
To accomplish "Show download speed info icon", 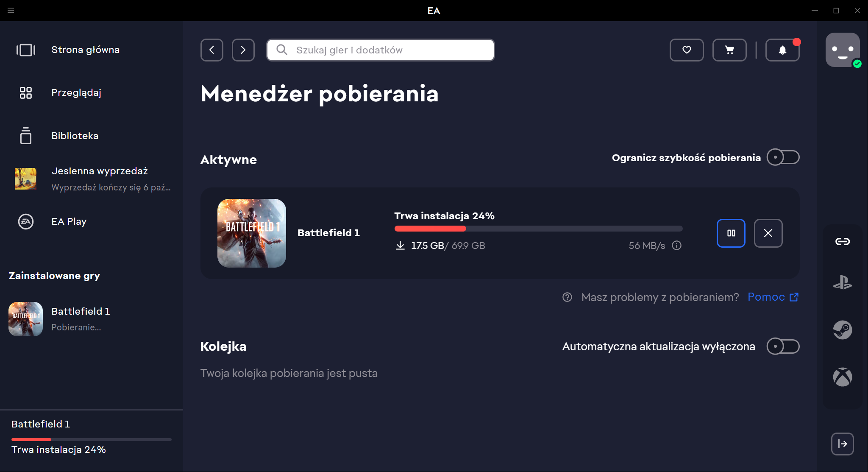I will 677,246.
